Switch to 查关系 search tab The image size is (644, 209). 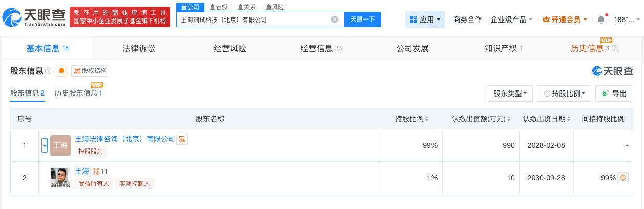pos(246,7)
